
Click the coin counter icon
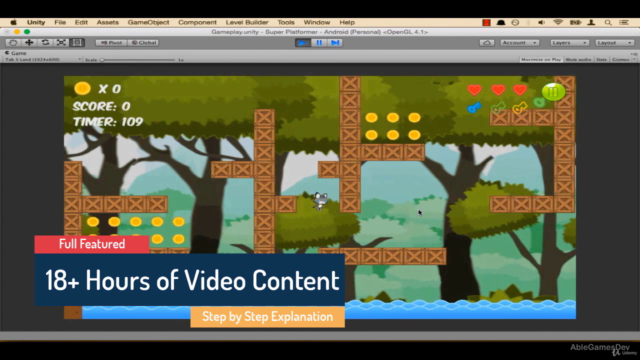(x=82, y=88)
